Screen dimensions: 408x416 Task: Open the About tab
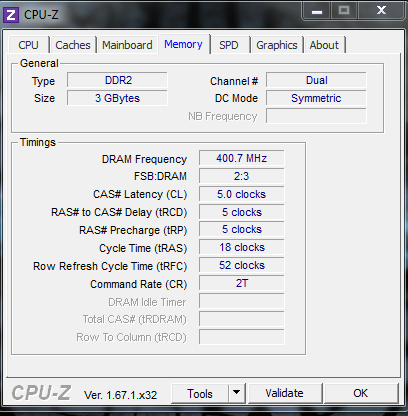[x=324, y=45]
